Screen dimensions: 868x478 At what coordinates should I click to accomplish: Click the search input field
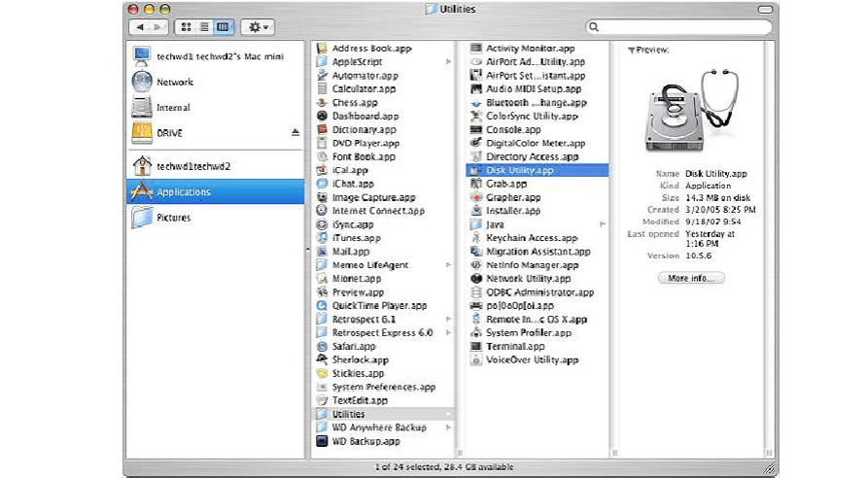[678, 27]
